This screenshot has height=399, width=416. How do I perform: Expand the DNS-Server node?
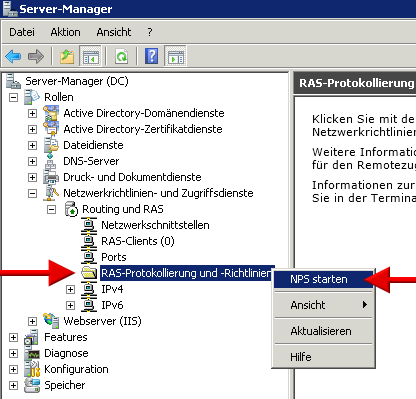point(32,161)
